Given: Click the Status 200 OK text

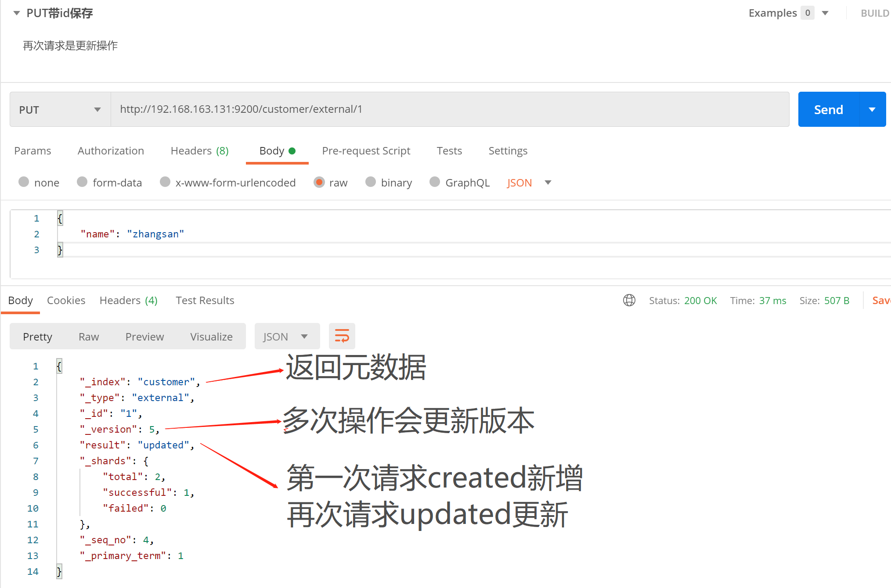Looking at the screenshot, I should [682, 300].
